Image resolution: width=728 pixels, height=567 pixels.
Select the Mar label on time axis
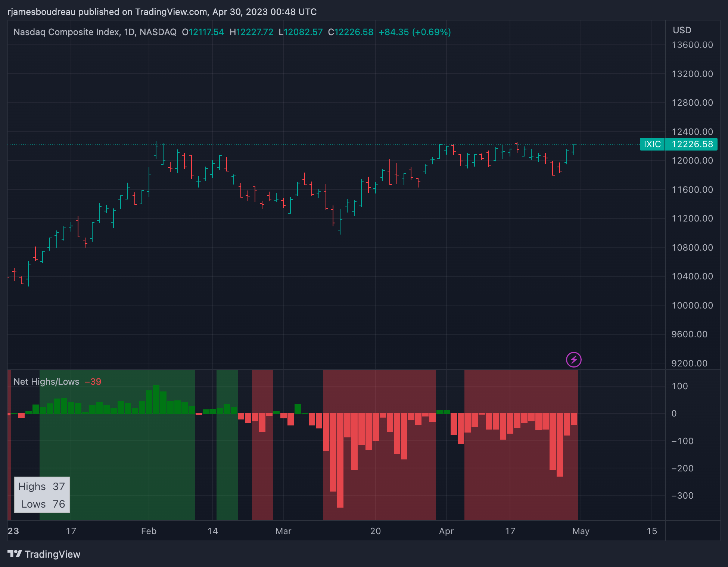click(283, 531)
